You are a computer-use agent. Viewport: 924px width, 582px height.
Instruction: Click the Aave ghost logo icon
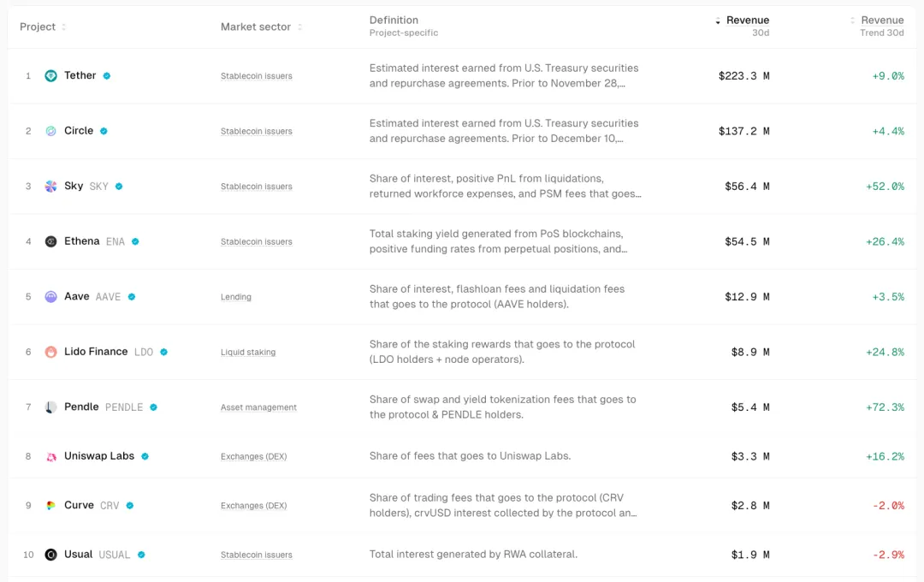(51, 297)
